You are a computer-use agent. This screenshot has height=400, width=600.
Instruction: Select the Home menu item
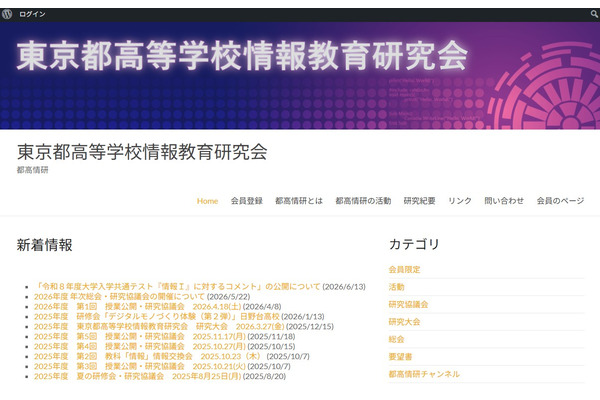(207, 201)
